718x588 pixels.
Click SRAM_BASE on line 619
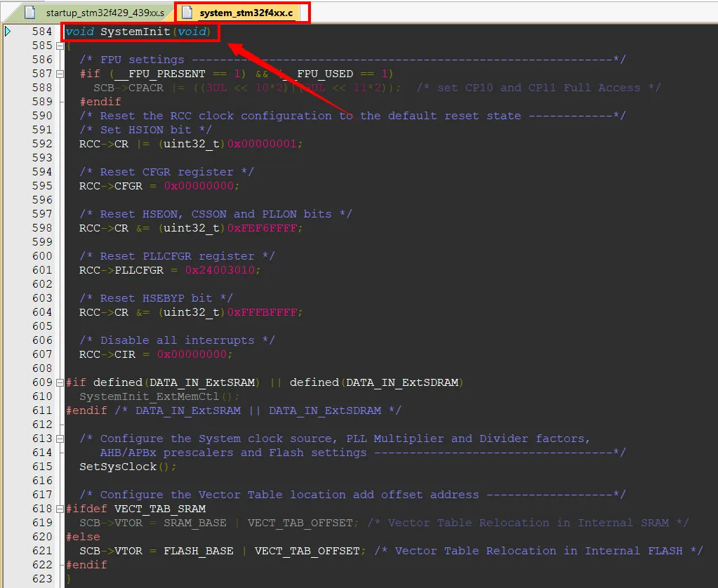pyautogui.click(x=195, y=523)
